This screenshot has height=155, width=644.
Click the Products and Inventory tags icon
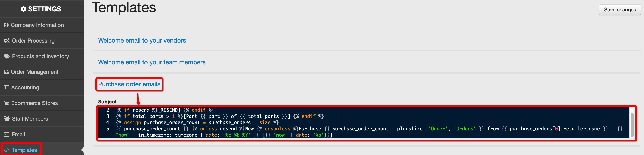(x=7, y=56)
